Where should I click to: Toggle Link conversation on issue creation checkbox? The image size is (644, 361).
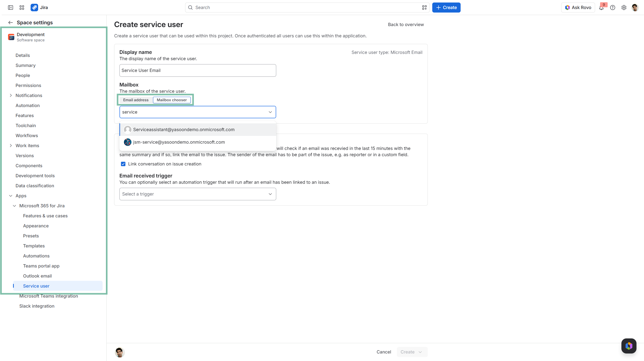[x=123, y=164]
